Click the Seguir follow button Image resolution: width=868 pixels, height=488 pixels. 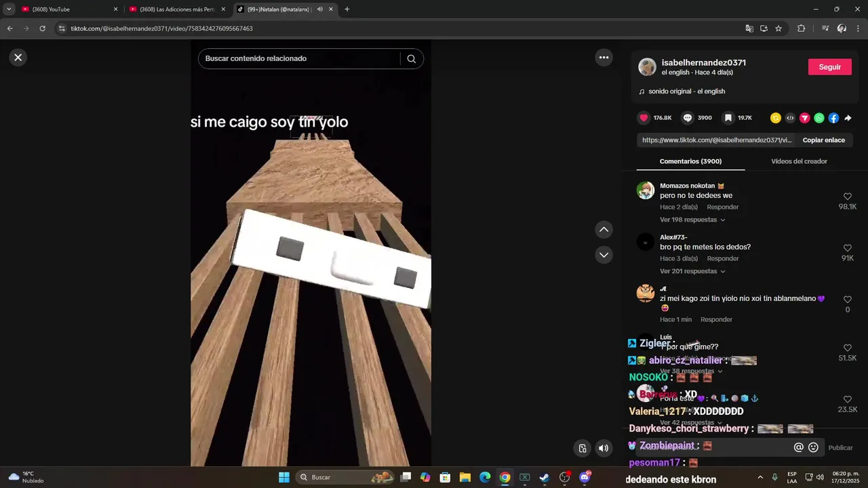coord(830,67)
